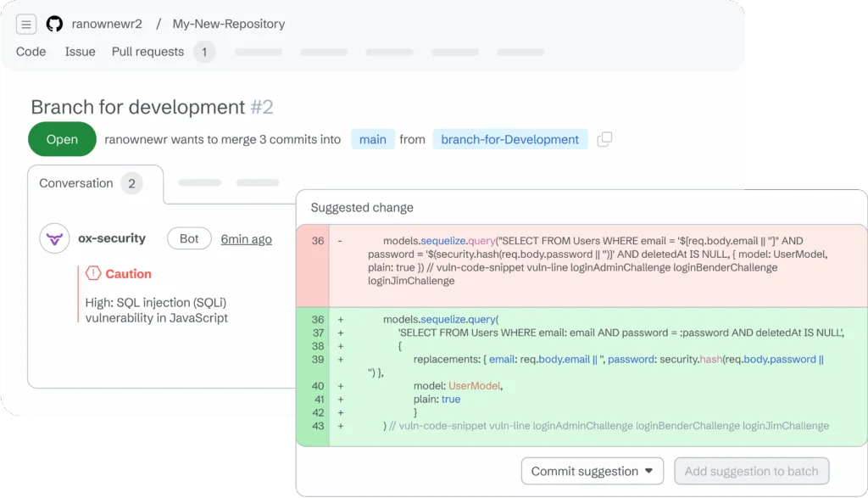Open the 6min ago timestamp link
868x498 pixels.
247,239
